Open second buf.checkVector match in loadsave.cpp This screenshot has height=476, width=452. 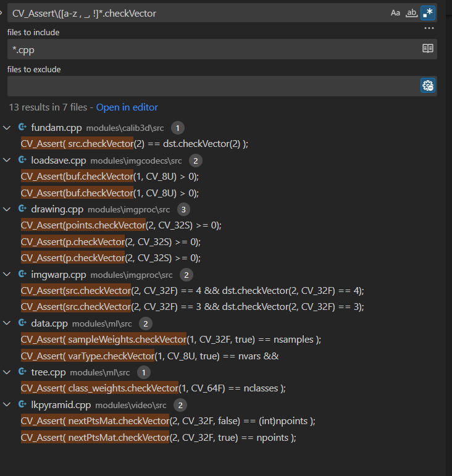(110, 193)
